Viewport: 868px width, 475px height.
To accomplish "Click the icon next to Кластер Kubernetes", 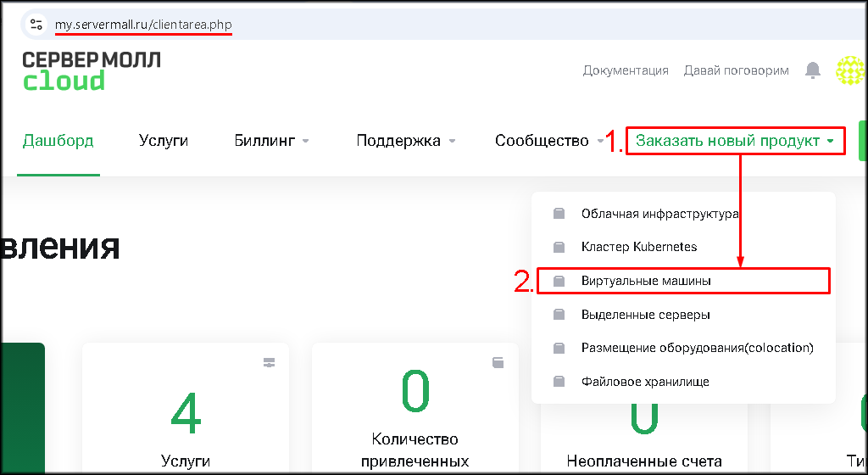I will click(559, 247).
